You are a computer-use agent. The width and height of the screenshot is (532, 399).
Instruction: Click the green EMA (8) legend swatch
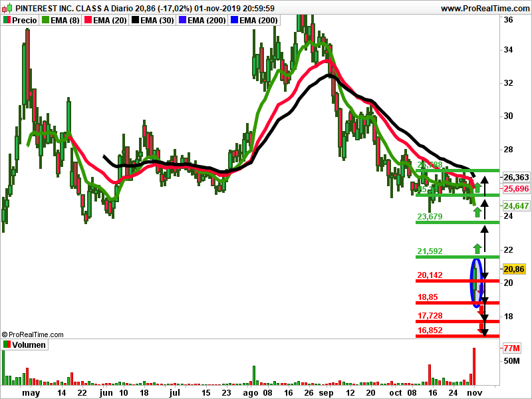[x=45, y=21]
